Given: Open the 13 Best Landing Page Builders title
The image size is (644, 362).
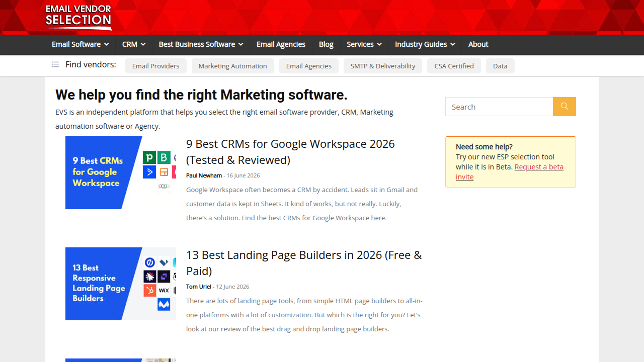Looking at the screenshot, I should click(304, 263).
